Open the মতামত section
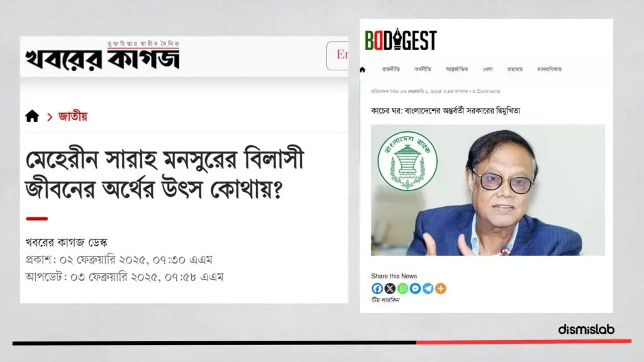The image size is (644, 362). click(x=515, y=69)
